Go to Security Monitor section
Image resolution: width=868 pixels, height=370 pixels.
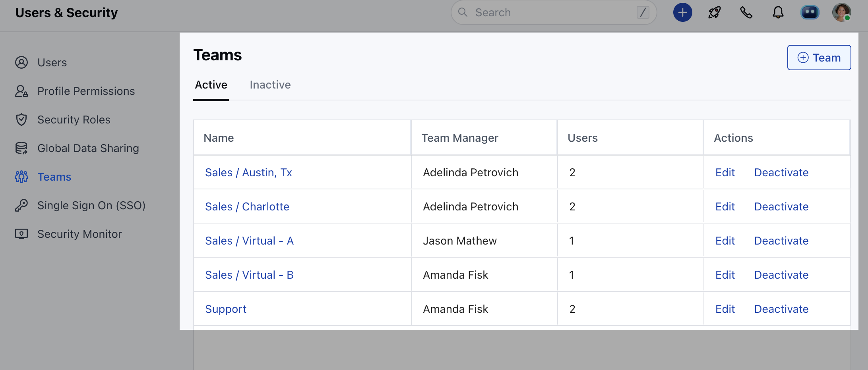pos(79,234)
